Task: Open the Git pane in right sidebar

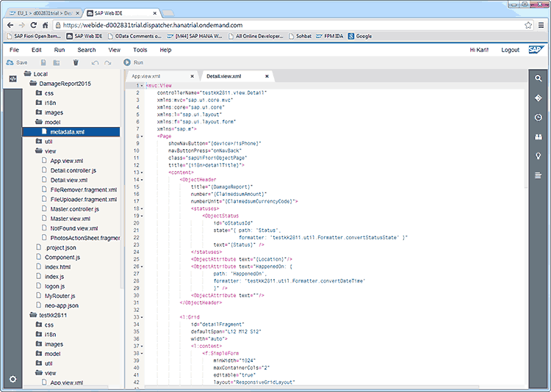Action: point(539,98)
